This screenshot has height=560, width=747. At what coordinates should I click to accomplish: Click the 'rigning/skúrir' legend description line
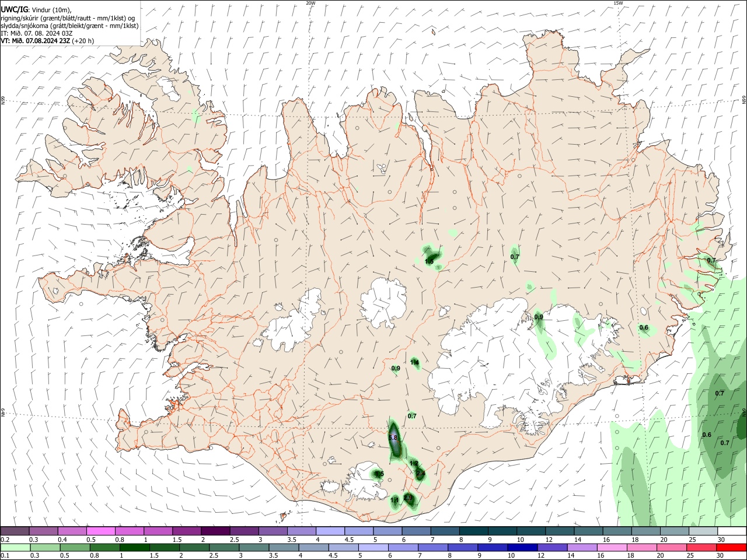tap(68, 18)
